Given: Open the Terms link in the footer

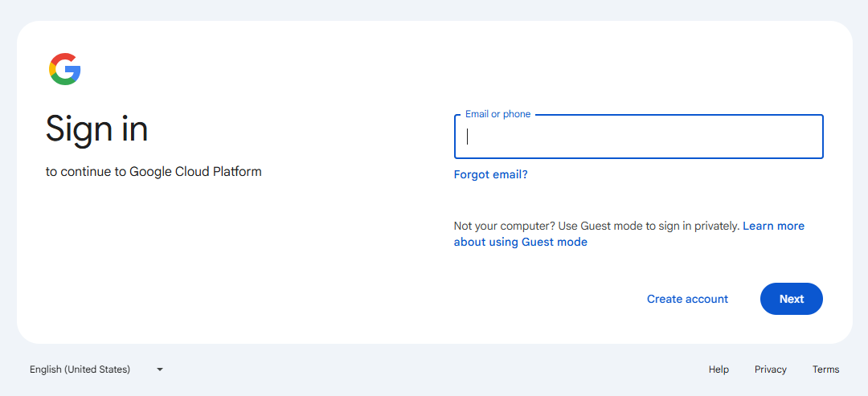Looking at the screenshot, I should tap(825, 369).
